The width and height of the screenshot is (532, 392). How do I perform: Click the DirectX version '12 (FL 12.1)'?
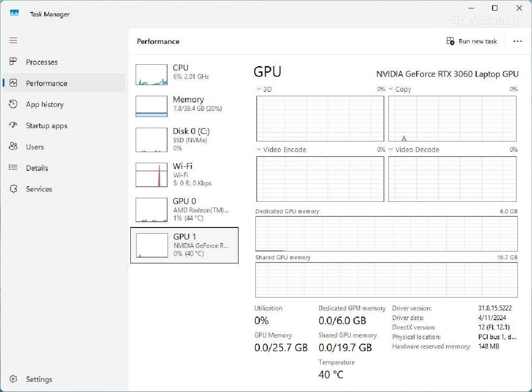[494, 327]
